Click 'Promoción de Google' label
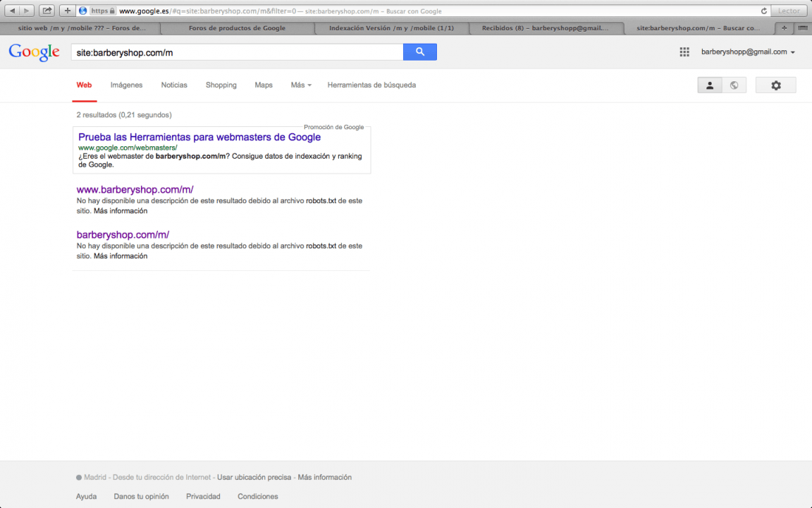The width and height of the screenshot is (812, 508). pos(334,127)
